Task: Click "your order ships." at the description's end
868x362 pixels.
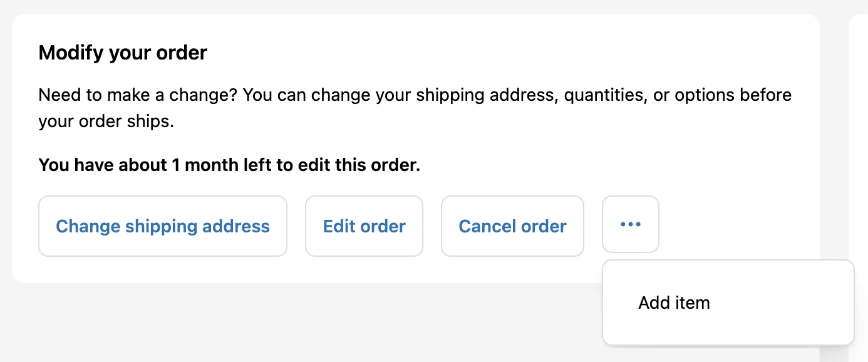Action: point(106,121)
